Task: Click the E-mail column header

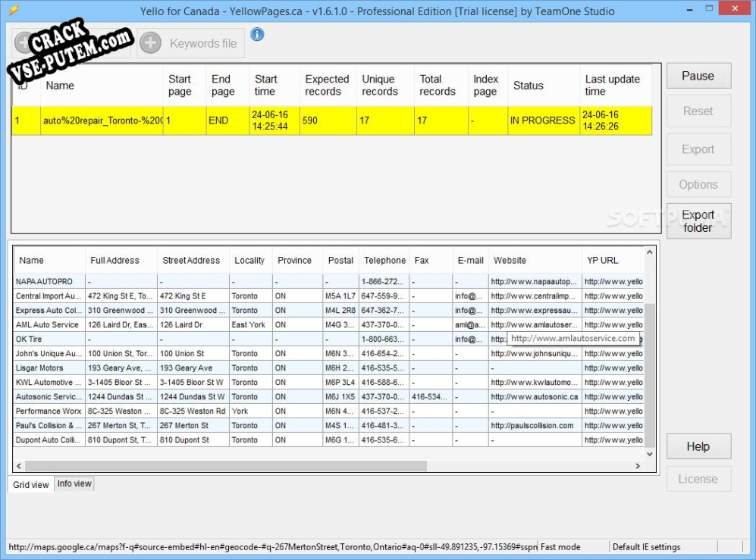Action: point(470,260)
